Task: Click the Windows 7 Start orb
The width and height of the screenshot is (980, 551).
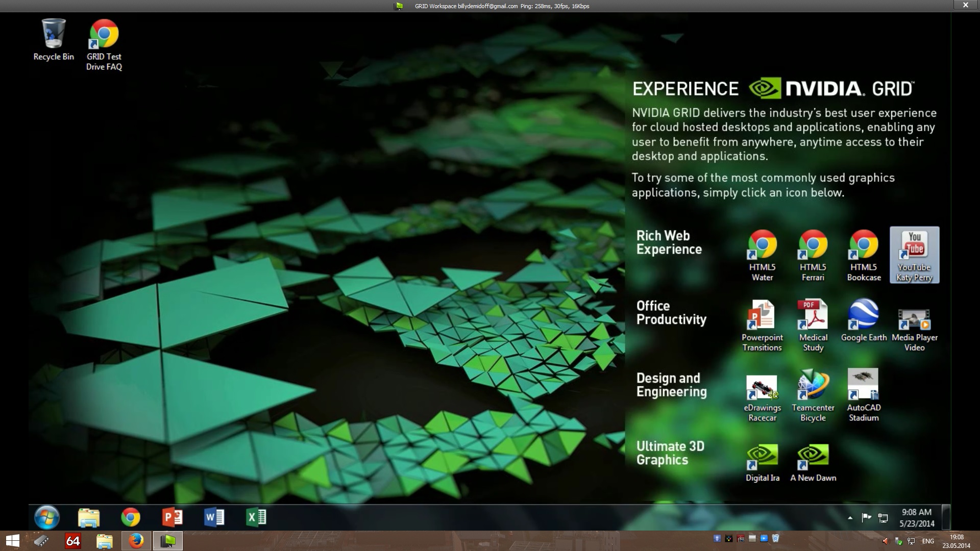Action: [x=47, y=517]
